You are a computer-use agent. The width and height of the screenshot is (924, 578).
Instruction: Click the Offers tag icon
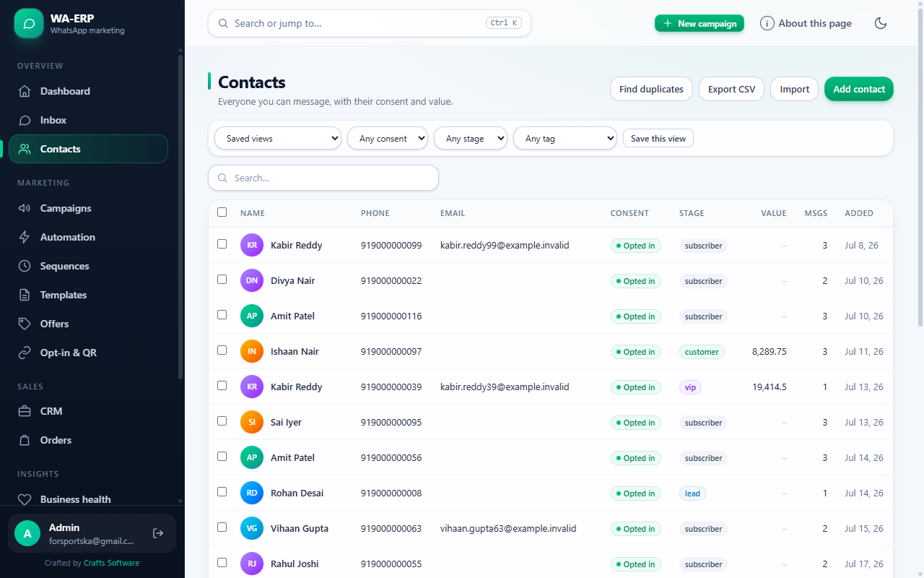click(25, 324)
